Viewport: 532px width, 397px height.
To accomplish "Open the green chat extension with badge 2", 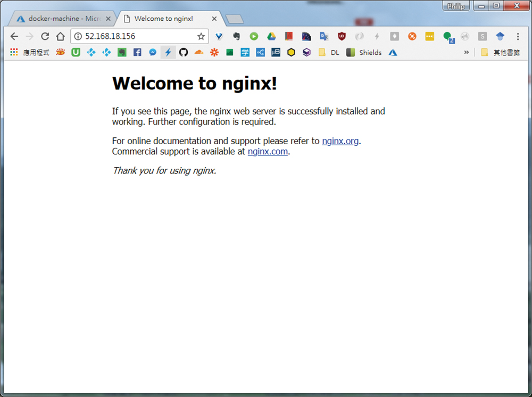I will [448, 37].
